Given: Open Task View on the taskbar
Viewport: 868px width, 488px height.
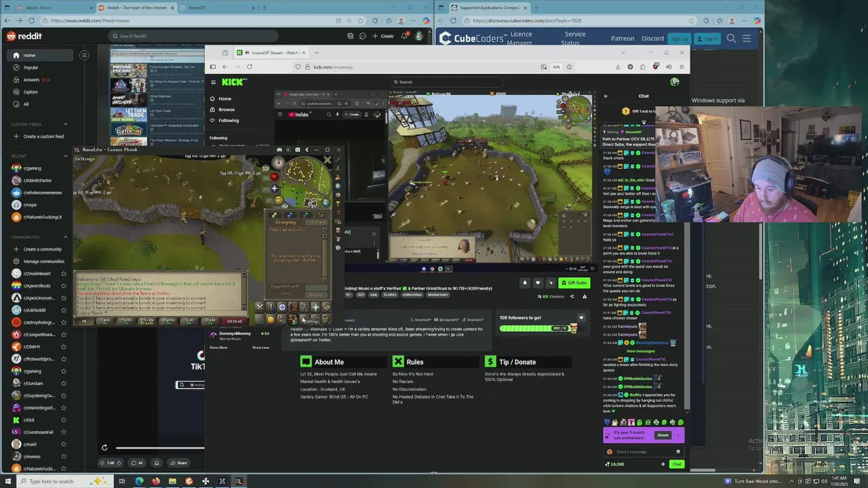Looking at the screenshot, I should click(121, 481).
